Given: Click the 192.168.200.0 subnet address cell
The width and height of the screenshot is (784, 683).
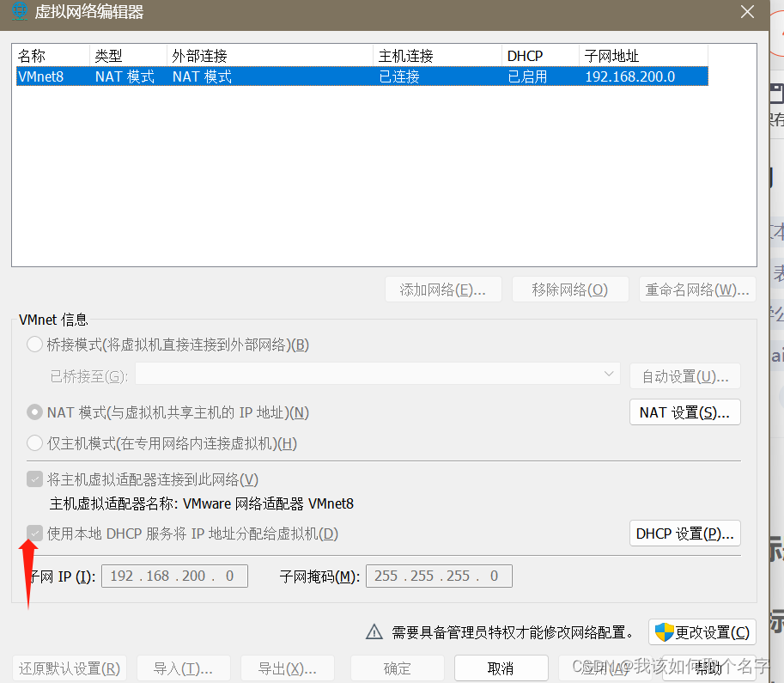Looking at the screenshot, I should (630, 76).
